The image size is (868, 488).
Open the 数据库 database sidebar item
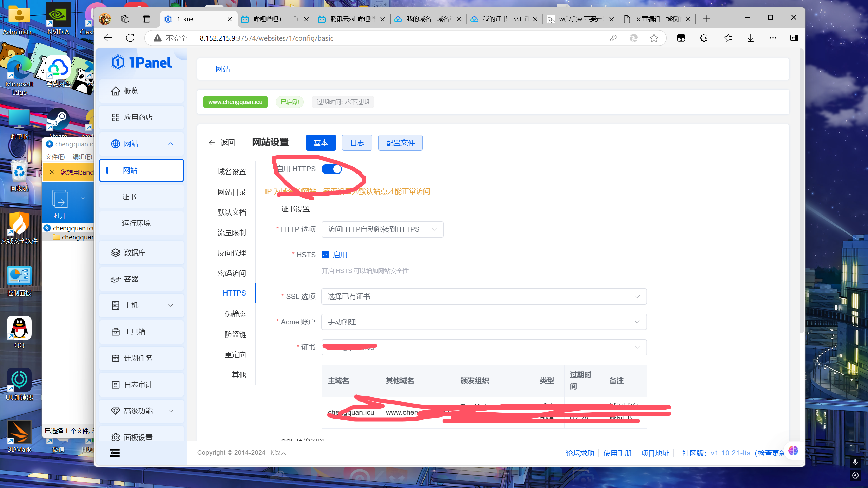pos(134,252)
